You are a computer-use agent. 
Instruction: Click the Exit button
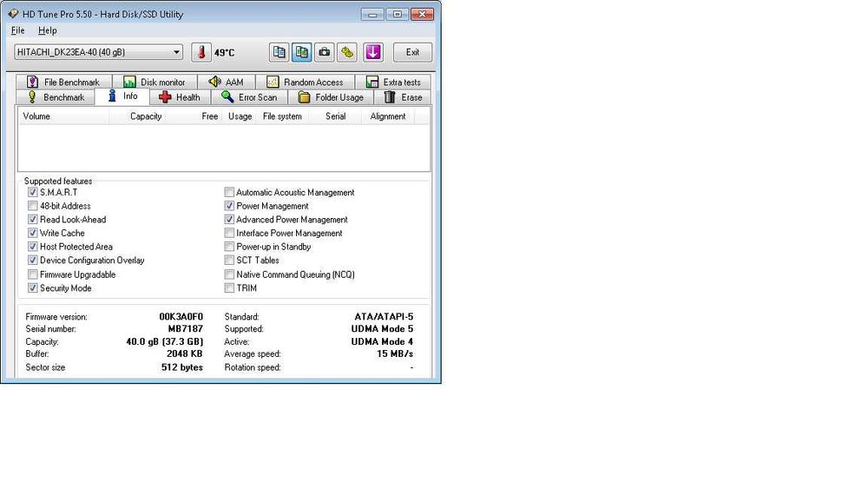(412, 52)
